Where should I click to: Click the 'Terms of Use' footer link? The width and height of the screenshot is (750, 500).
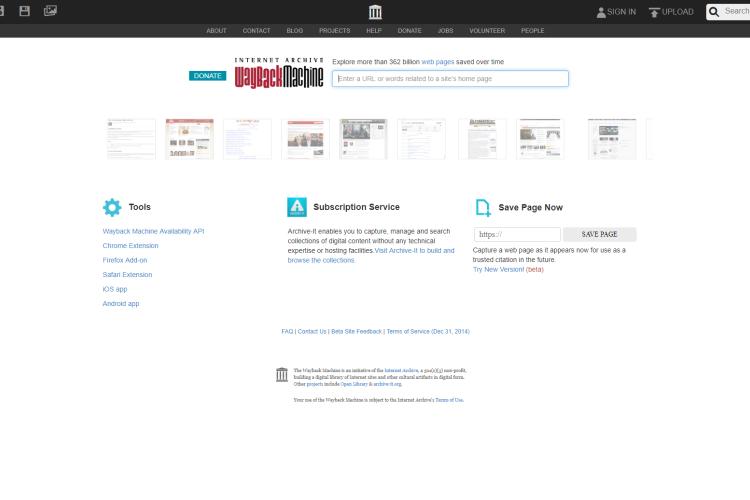[449, 400]
